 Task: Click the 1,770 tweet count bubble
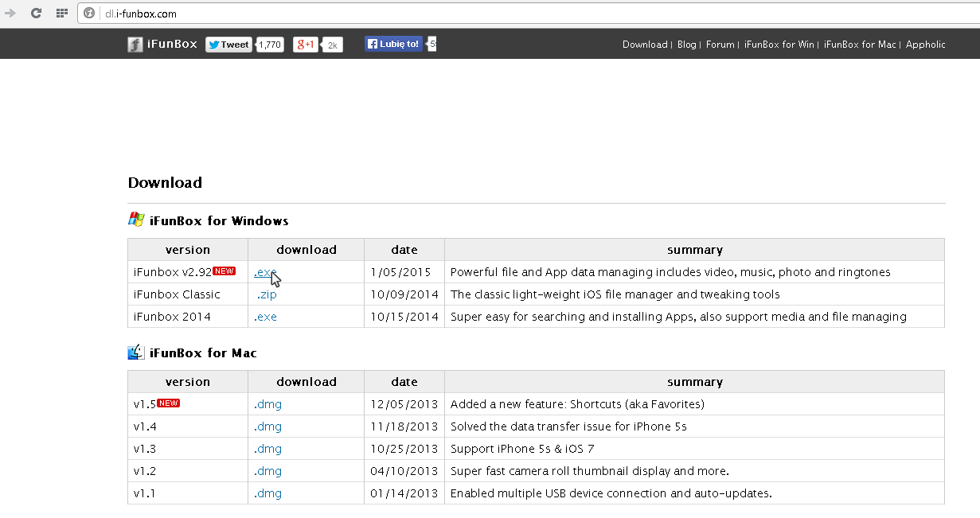pos(269,45)
